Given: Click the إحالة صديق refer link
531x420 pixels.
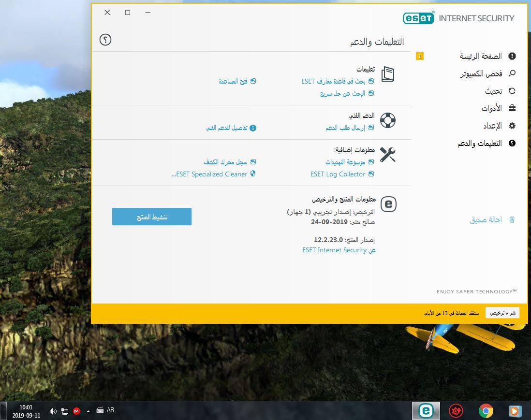Looking at the screenshot, I should point(486,220).
